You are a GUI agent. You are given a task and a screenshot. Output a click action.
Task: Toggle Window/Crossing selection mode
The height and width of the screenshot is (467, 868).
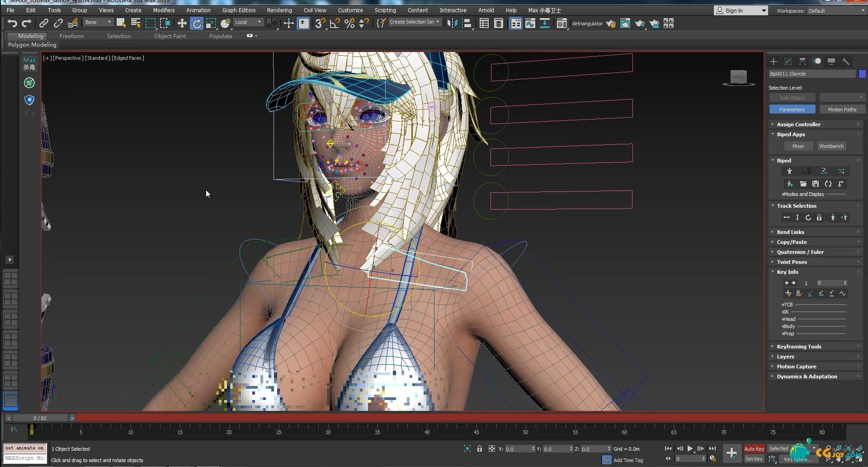[x=165, y=23]
